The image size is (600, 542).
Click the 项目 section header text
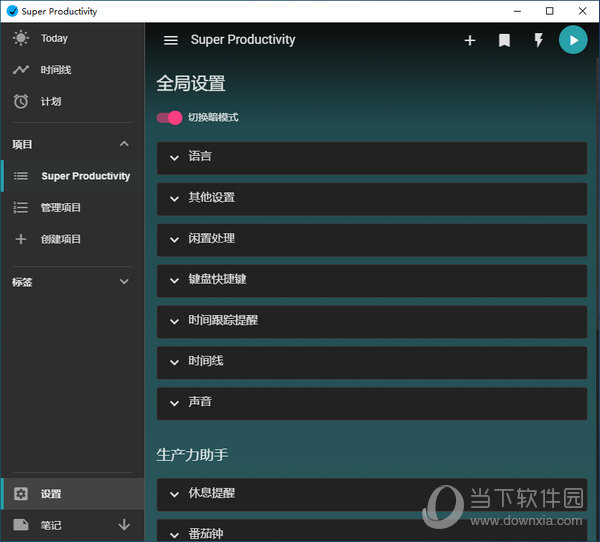coord(22,144)
